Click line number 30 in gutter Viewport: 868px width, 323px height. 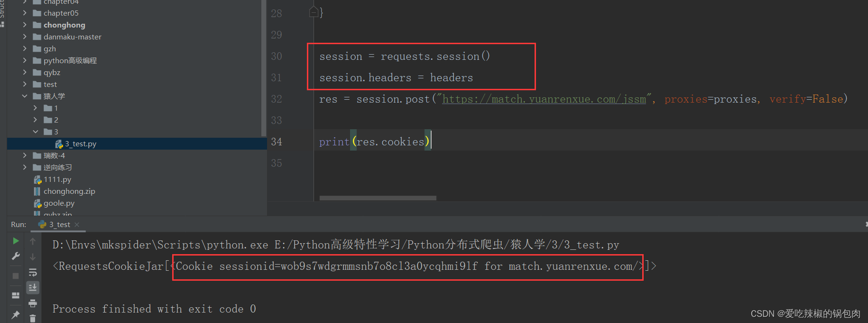point(277,57)
